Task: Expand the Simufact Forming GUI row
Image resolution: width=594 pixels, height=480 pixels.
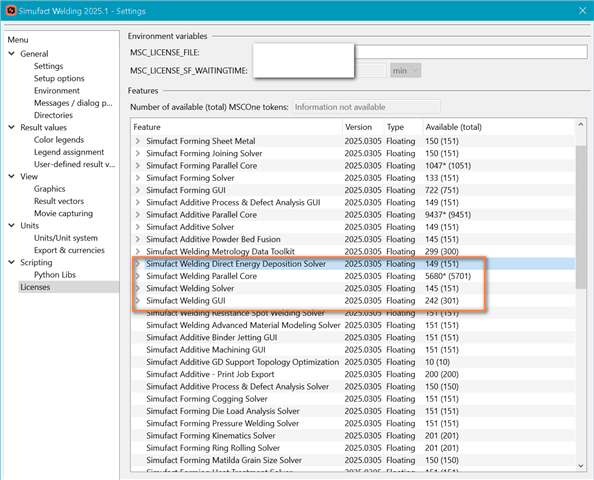Action: (138, 190)
